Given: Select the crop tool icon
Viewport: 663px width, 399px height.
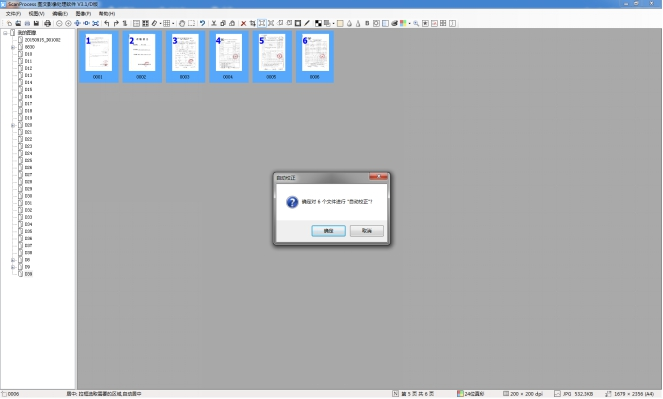Looking at the screenshot, I should tap(252, 23).
